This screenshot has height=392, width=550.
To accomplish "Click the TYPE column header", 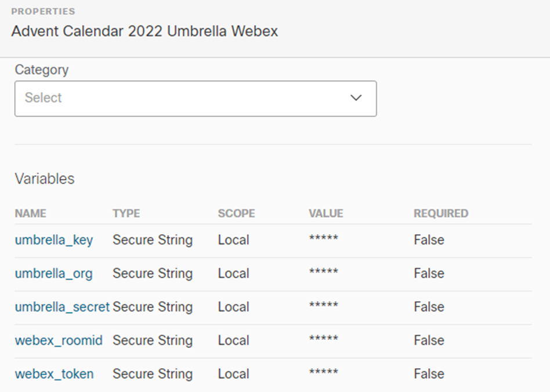I will pyautogui.click(x=126, y=213).
